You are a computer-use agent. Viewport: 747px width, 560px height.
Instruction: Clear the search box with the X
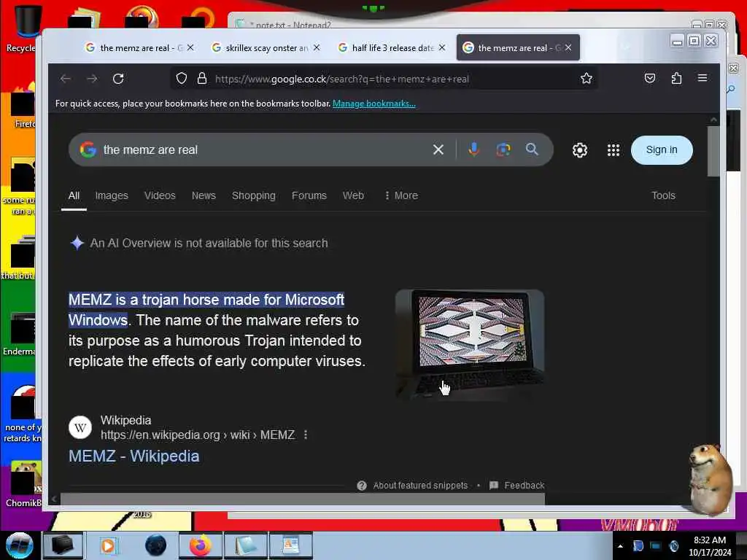[438, 150]
